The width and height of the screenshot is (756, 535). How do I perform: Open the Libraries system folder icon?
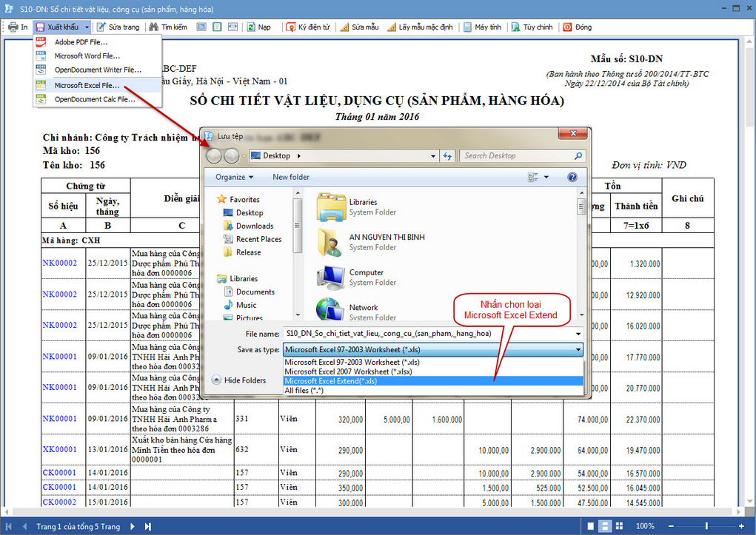(x=331, y=207)
